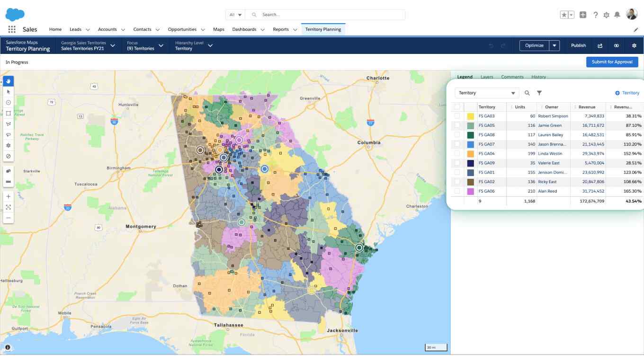
Task: Expand the Hierarchy Level dropdown
Action: click(x=210, y=45)
